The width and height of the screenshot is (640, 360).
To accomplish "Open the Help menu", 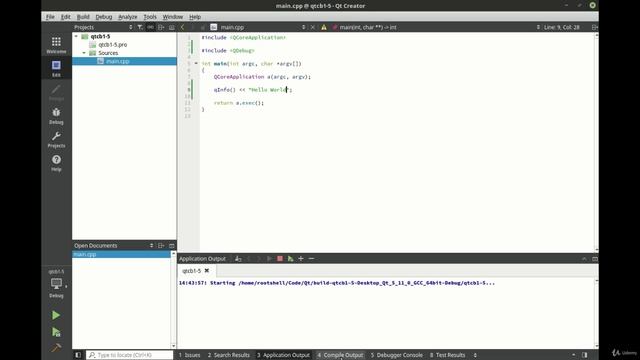I will [195, 17].
